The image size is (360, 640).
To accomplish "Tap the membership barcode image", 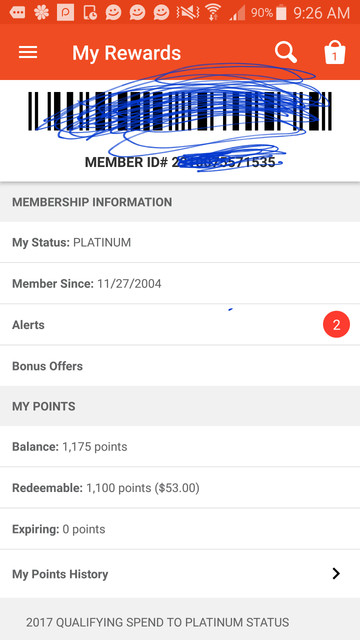I will [x=180, y=111].
